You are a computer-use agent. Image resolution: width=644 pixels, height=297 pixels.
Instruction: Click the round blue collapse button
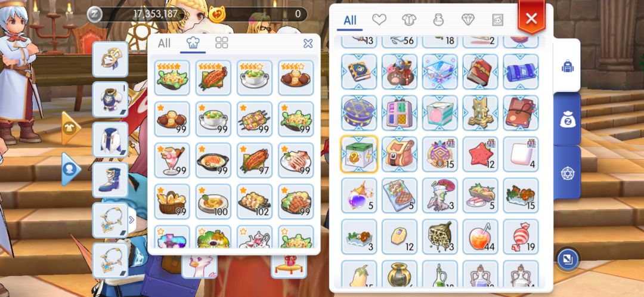[x=568, y=259]
